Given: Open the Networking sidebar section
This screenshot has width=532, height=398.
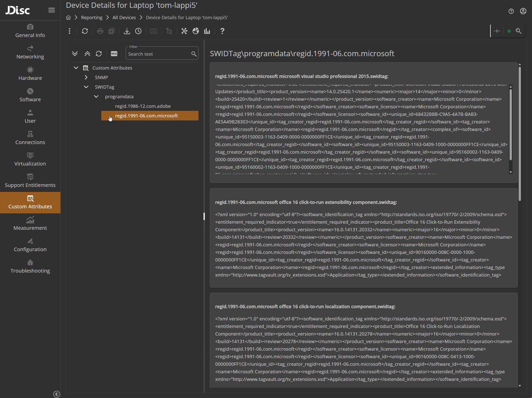Looking at the screenshot, I should (30, 52).
